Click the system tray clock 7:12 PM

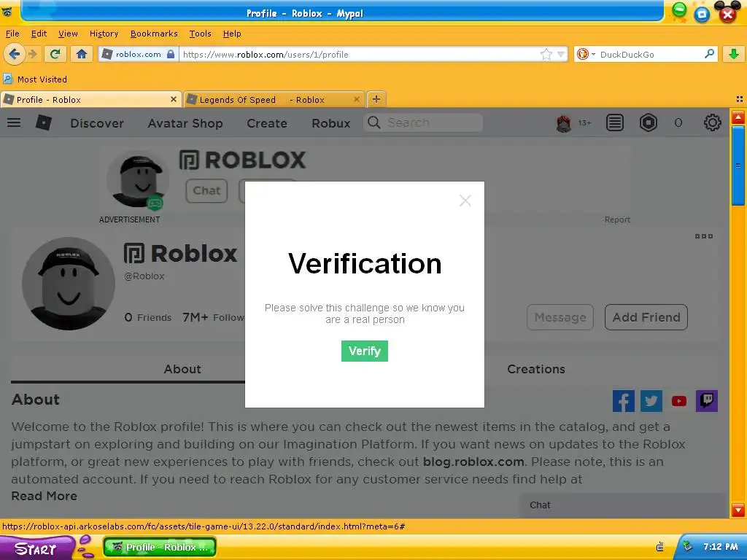coord(720,547)
